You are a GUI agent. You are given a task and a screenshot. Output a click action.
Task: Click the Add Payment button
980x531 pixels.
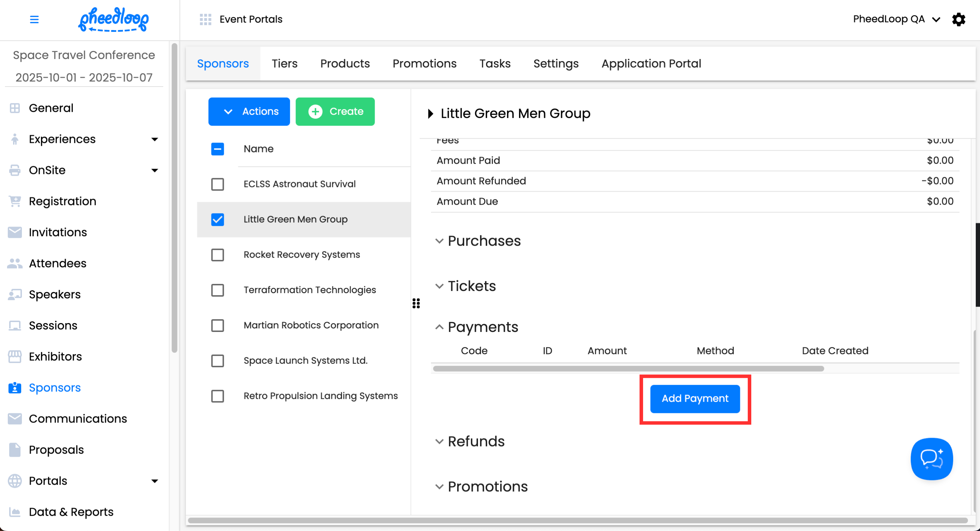[695, 399]
